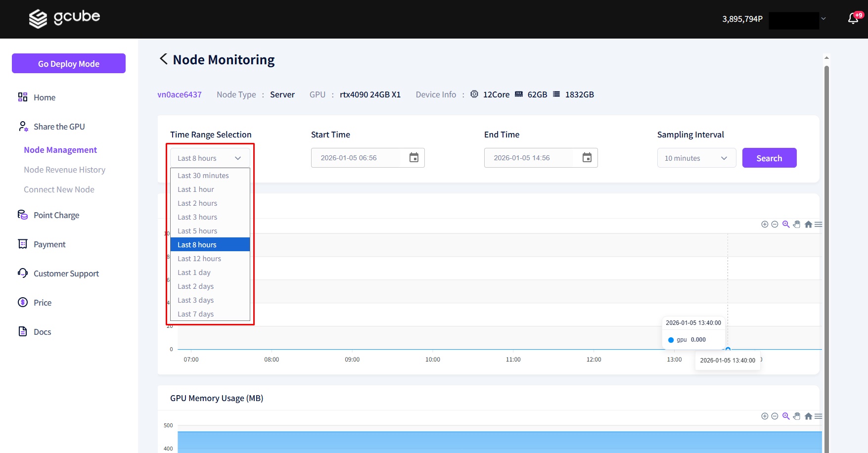Click the Go Deploy Mode button
The height and width of the screenshot is (453, 868).
tap(69, 63)
